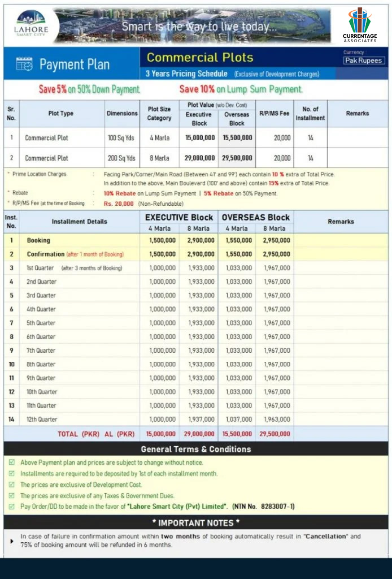Click the '1,937,000' amount in 12th Quarter row
The width and height of the screenshot is (392, 579).
pyautogui.click(x=201, y=419)
